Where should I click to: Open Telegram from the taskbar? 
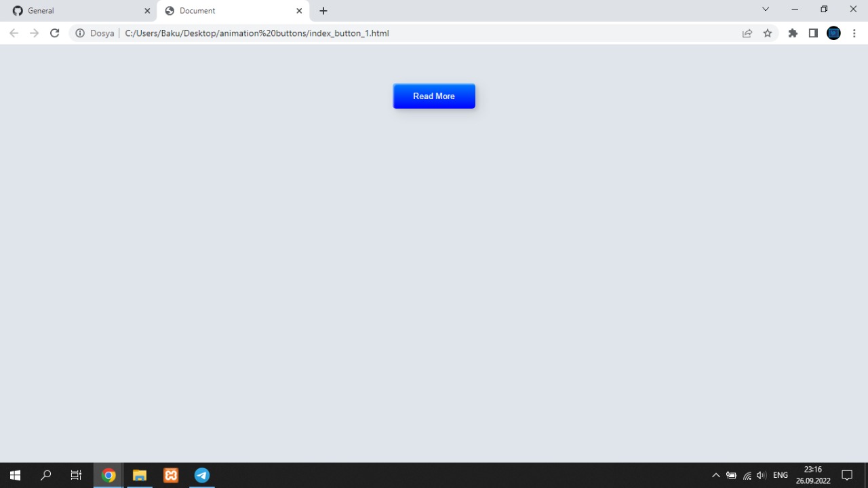[x=201, y=475]
